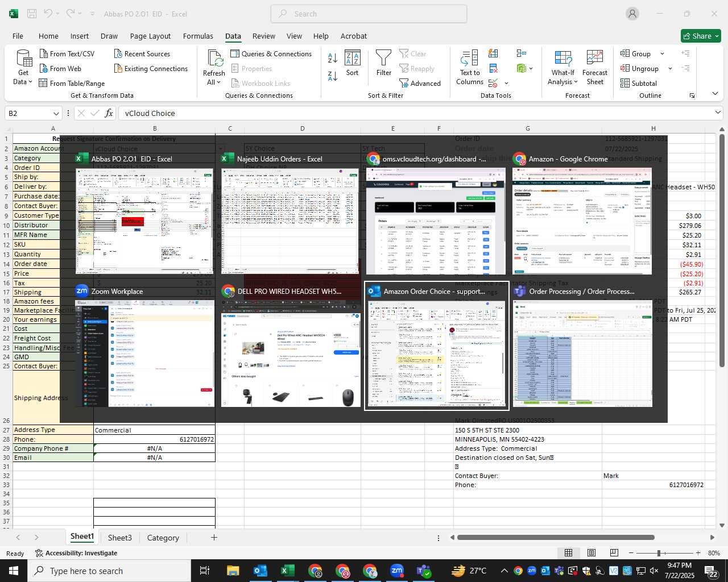Add a new sheet
This screenshot has width=728, height=582.
tap(214, 537)
